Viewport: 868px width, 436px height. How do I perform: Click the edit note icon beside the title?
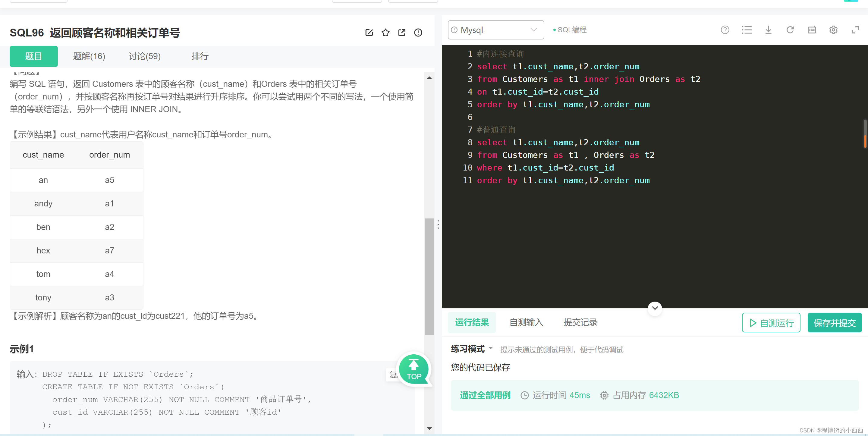pos(369,33)
